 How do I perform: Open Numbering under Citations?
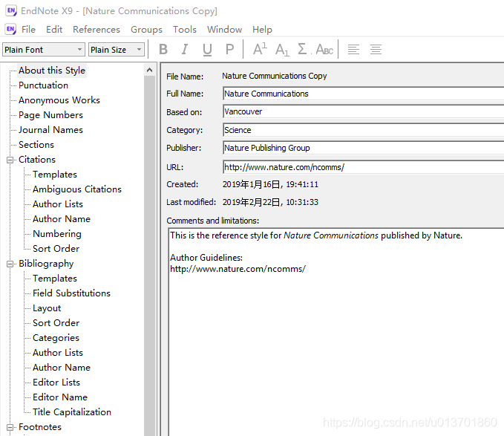pos(57,234)
